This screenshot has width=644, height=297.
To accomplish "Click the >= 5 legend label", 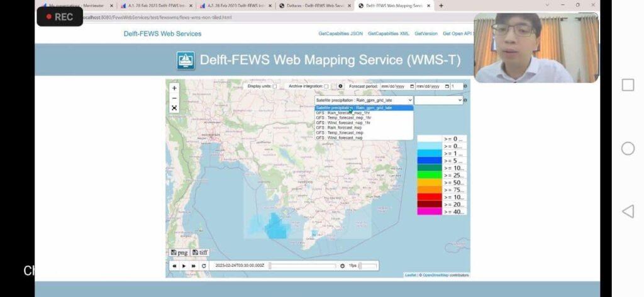I will click(454, 161).
